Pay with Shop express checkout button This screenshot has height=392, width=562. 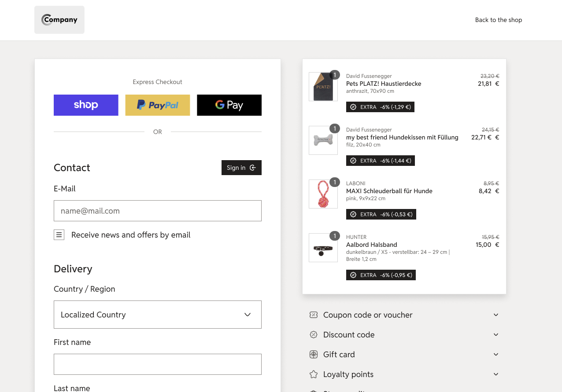click(x=86, y=105)
